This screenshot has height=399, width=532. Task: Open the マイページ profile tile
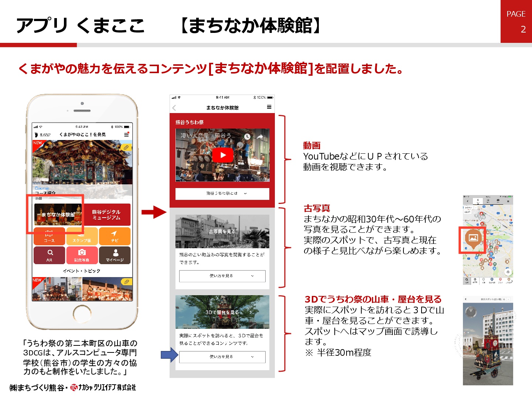(115, 255)
